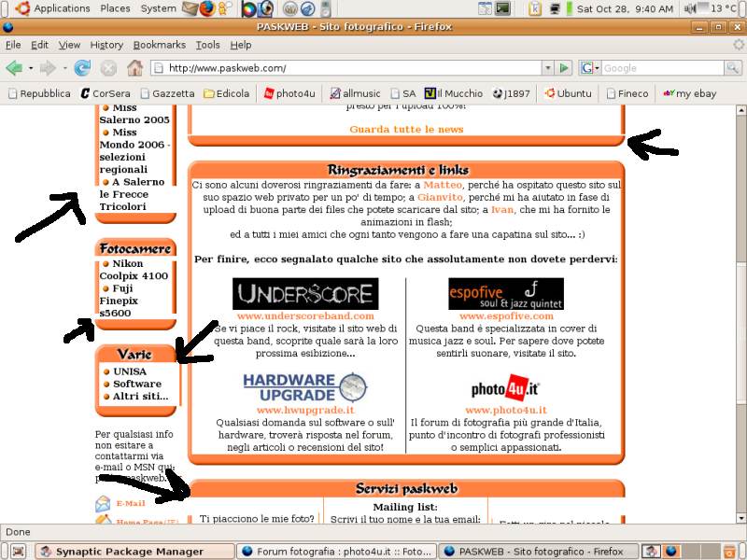This screenshot has height=560, width=747.
Task: Open the Edit menu
Action: click(x=39, y=45)
